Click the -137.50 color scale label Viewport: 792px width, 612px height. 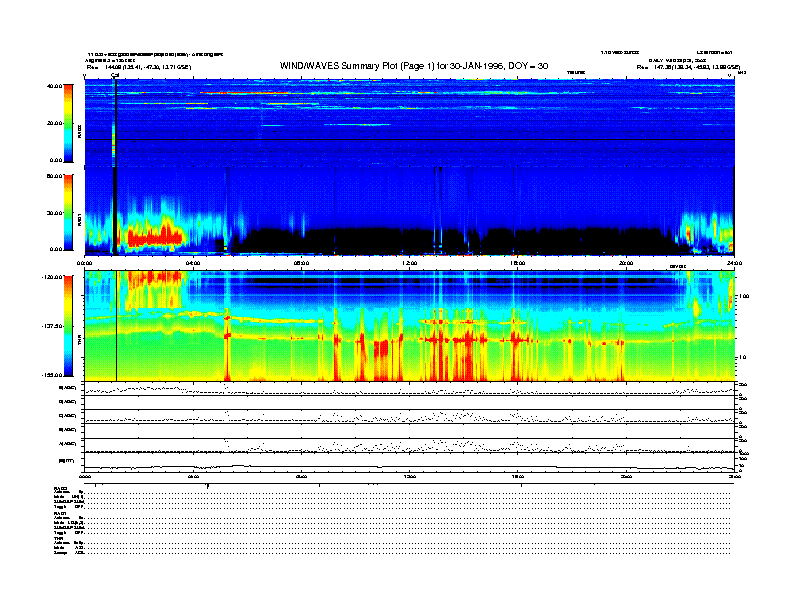pyautogui.click(x=52, y=326)
